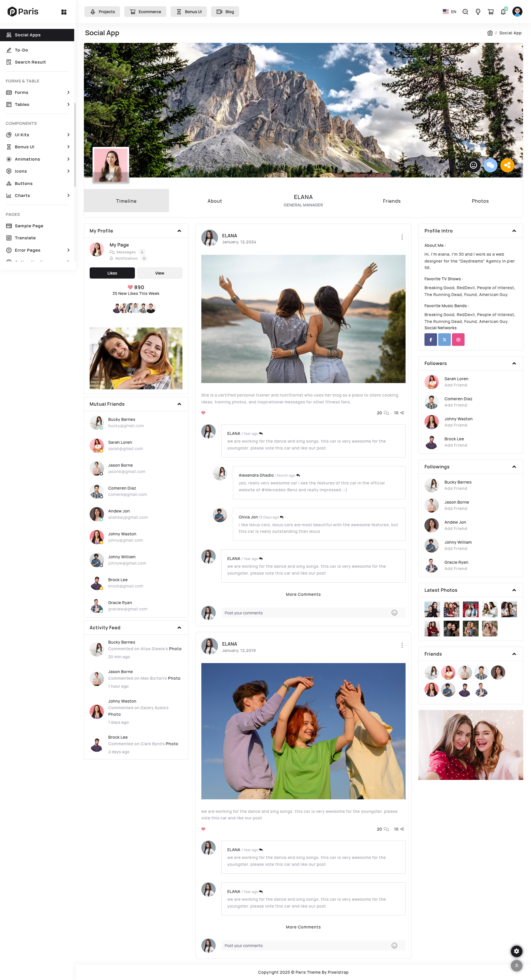The image size is (531, 980).
Task: Toggle light/dark mode with the bulb icon
Action: pos(478,11)
